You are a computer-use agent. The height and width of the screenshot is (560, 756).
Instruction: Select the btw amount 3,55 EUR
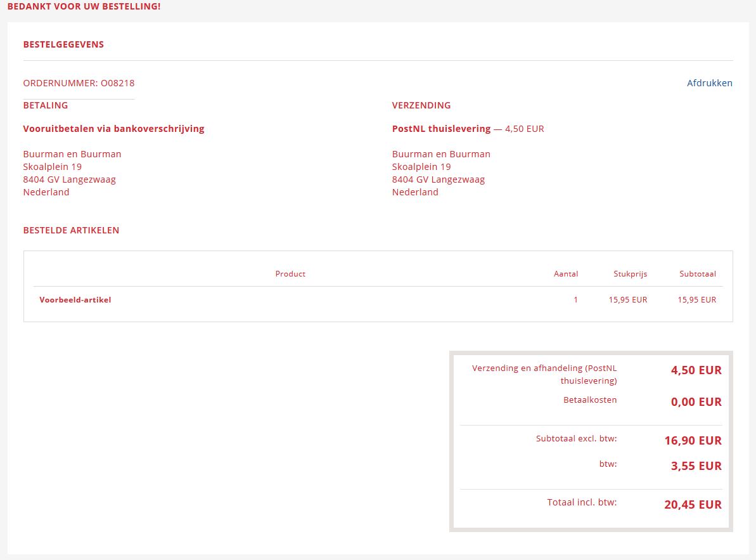pos(696,466)
